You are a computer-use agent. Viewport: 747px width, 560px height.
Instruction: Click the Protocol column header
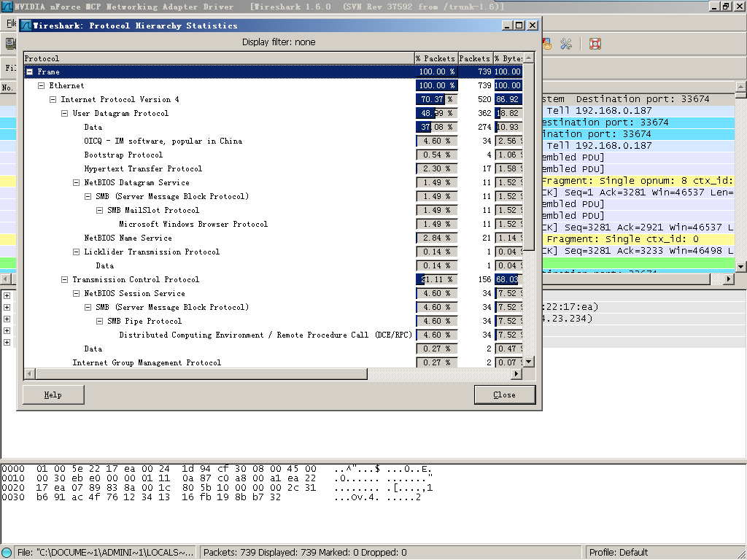[x=219, y=58]
